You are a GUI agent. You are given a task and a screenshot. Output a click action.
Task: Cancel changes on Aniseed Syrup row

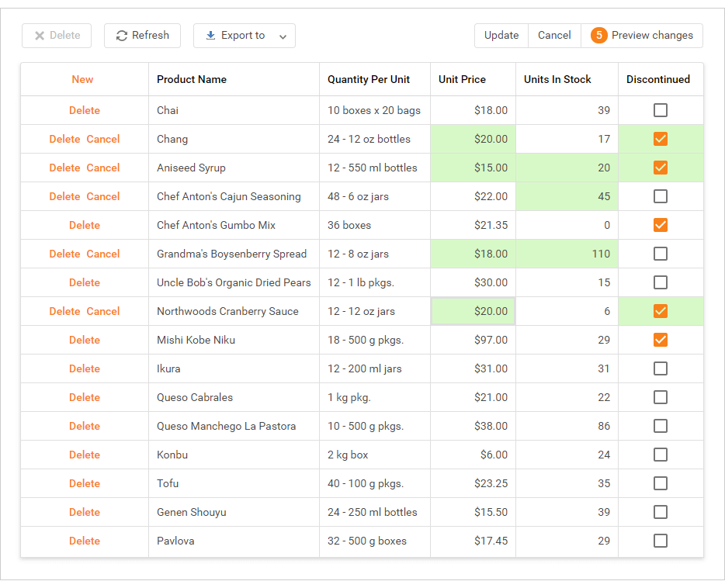click(x=103, y=168)
